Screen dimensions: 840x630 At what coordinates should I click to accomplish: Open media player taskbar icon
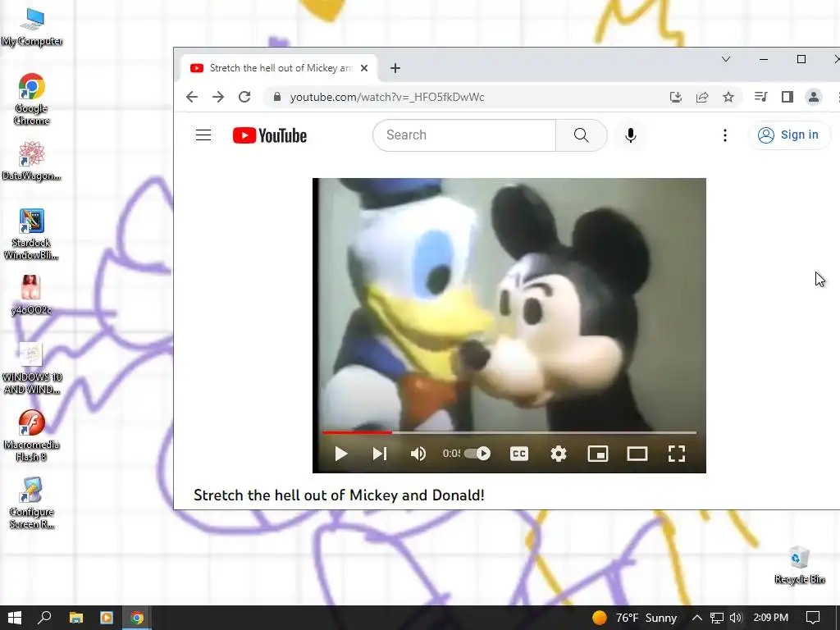pos(107,618)
